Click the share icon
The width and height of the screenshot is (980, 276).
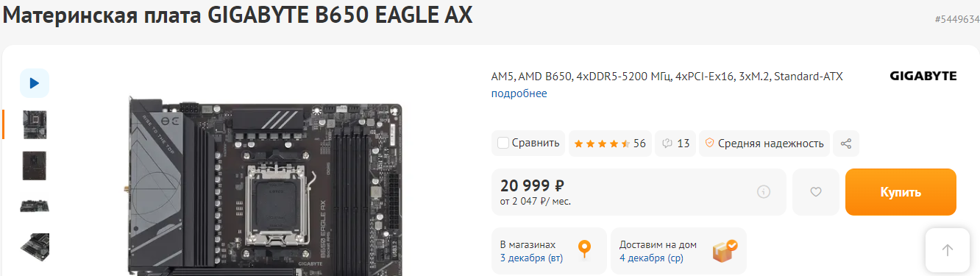coord(846,143)
